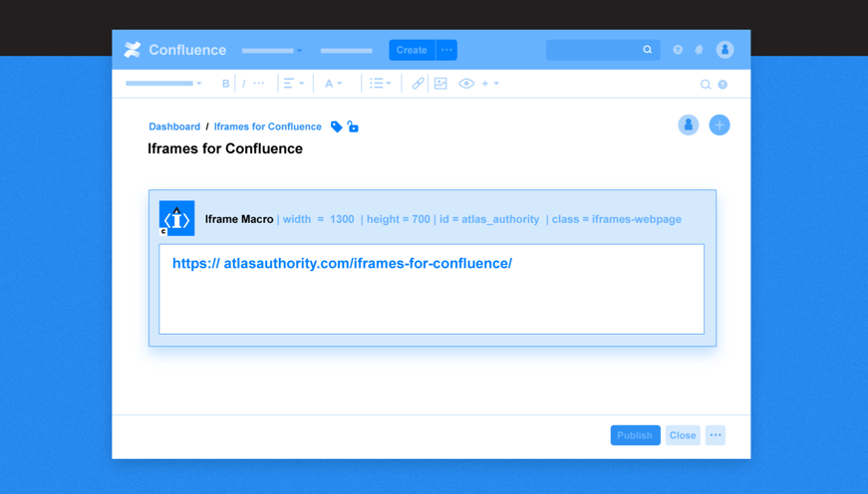
Task: Click the Close button
Action: [x=683, y=435]
